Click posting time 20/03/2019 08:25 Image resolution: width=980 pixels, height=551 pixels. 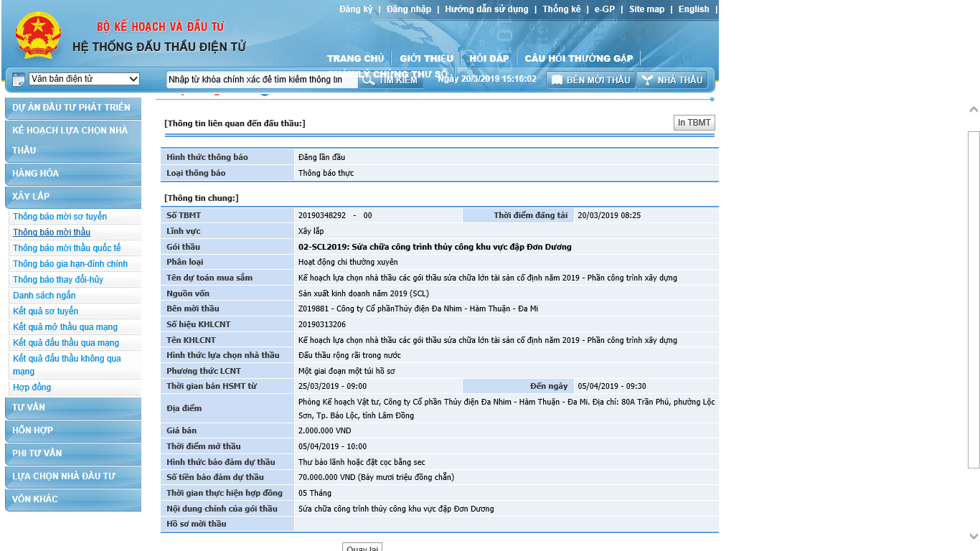(x=609, y=215)
